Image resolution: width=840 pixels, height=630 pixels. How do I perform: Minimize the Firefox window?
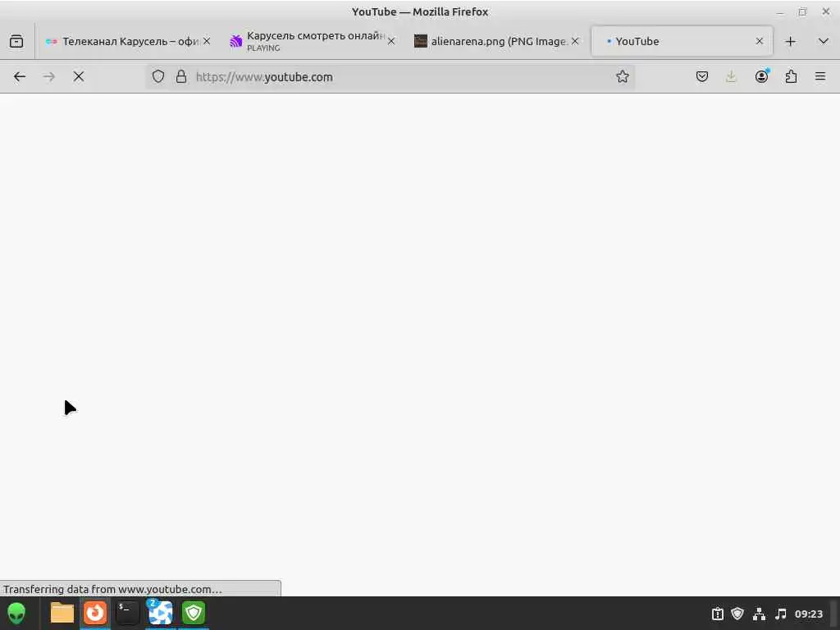(x=780, y=11)
